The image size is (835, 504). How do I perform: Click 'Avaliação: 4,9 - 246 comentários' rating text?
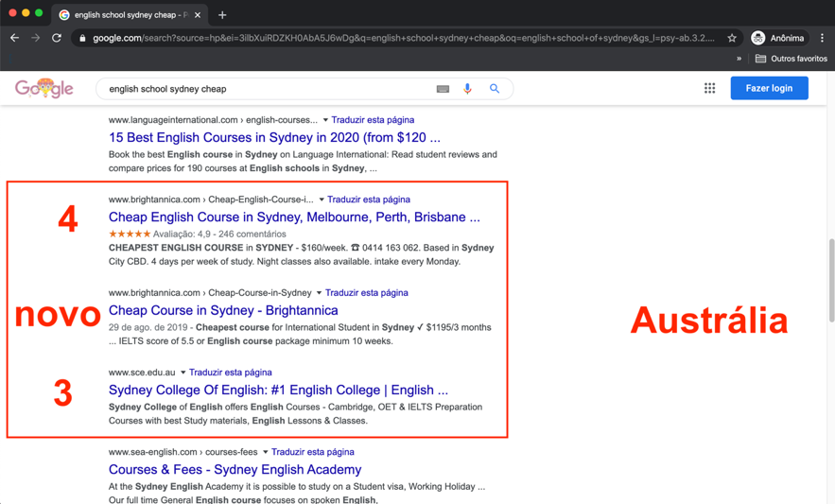point(219,234)
